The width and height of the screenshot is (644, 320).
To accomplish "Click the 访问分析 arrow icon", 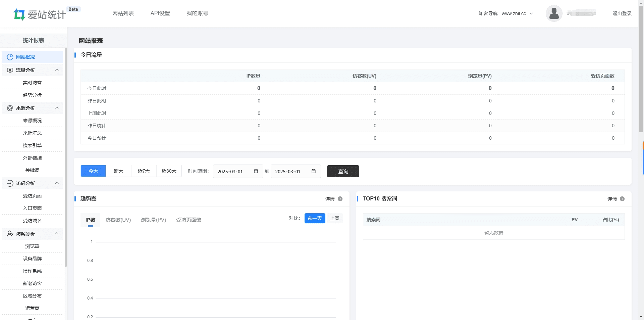I will (10, 183).
